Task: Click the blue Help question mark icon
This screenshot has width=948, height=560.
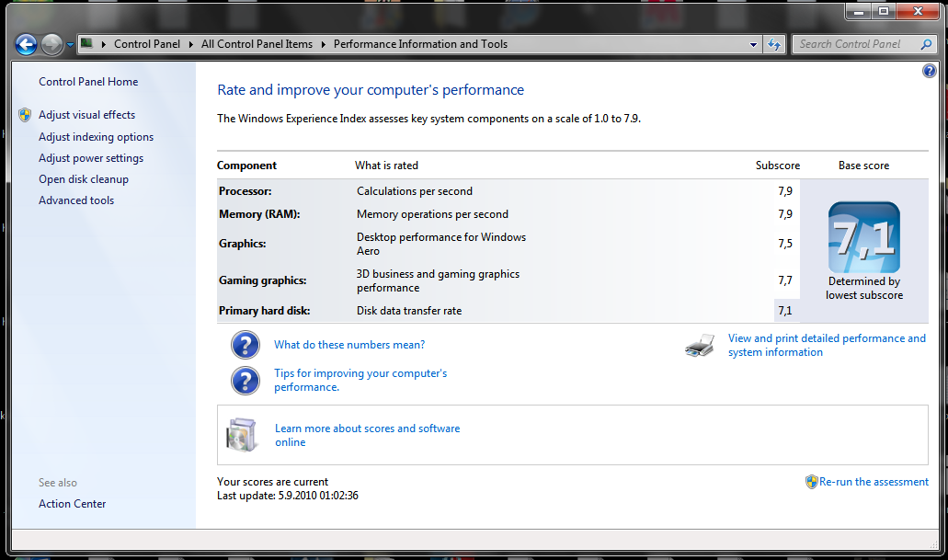Action: pos(929,71)
